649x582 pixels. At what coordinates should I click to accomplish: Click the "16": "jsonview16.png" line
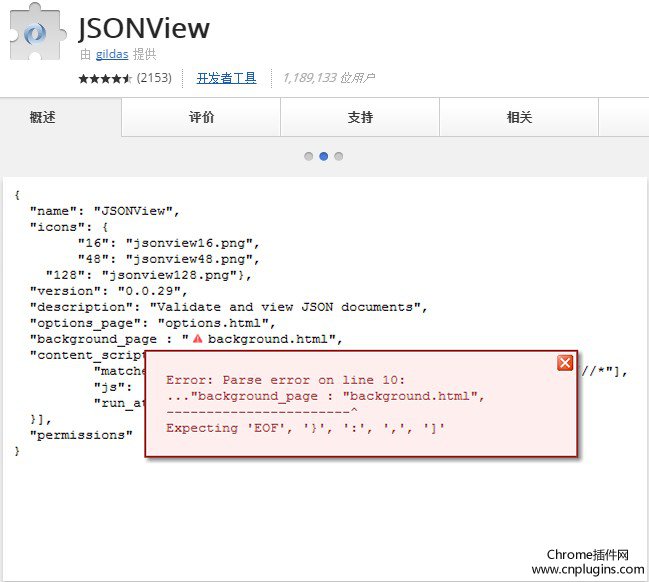tap(169, 243)
